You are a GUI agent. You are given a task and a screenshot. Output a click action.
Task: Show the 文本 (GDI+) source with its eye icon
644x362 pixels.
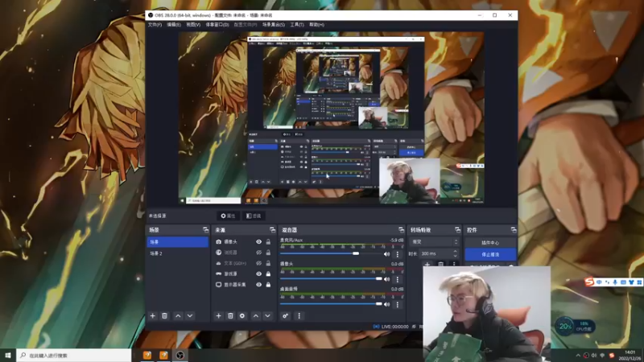[x=258, y=263]
